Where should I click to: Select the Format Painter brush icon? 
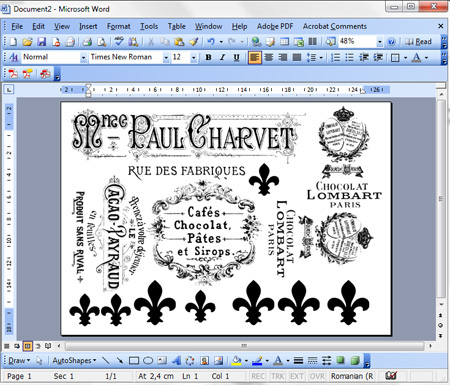tap(194, 42)
